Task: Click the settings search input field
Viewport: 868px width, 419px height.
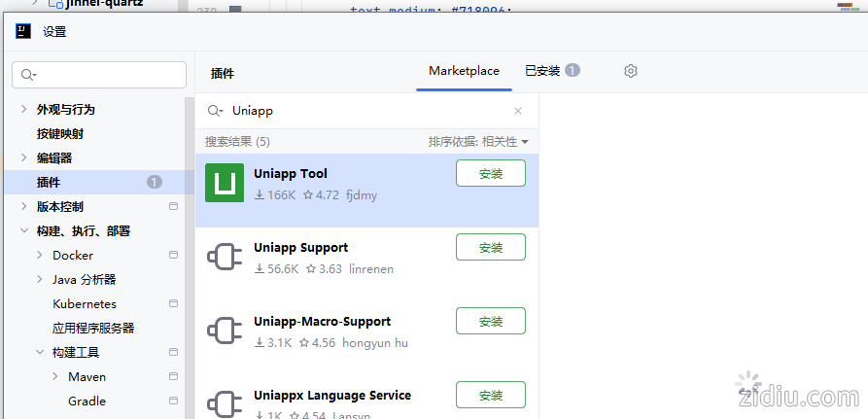Action: click(x=99, y=75)
